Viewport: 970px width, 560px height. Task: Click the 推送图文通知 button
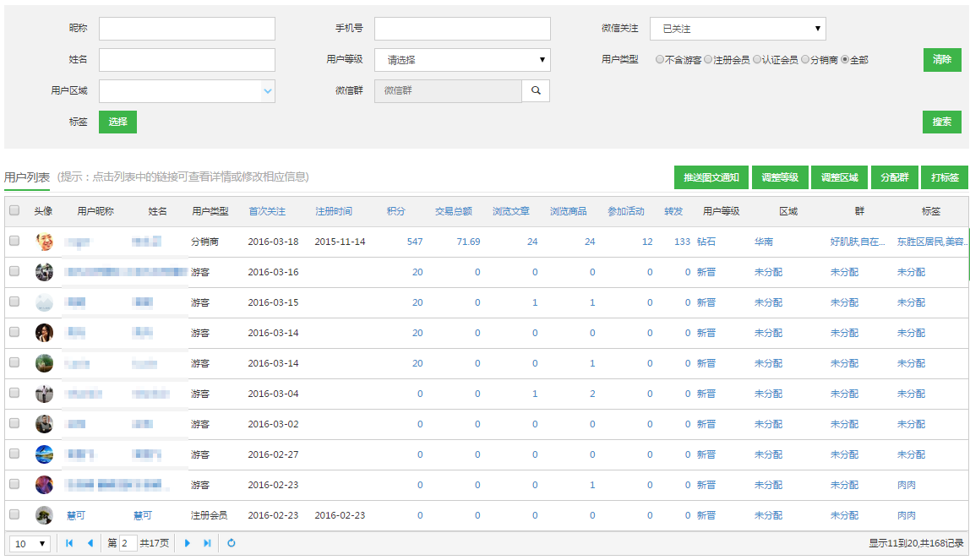click(711, 177)
